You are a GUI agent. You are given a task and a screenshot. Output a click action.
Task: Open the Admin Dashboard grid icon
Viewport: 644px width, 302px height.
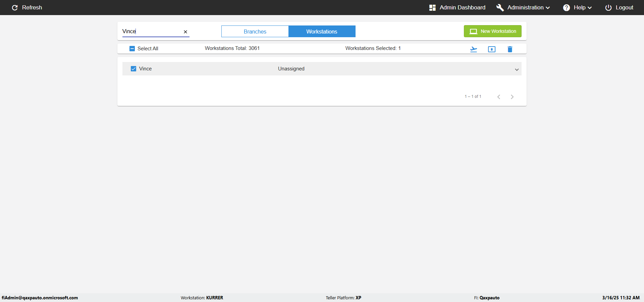(432, 8)
